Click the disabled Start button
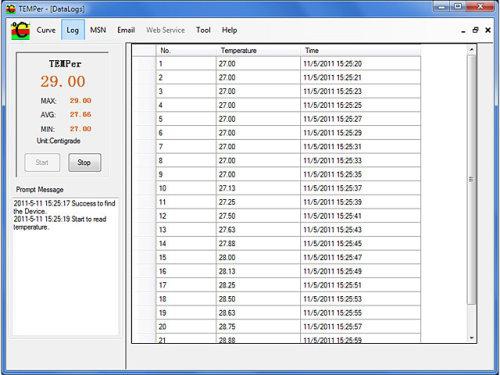The image size is (500, 375). click(x=42, y=162)
